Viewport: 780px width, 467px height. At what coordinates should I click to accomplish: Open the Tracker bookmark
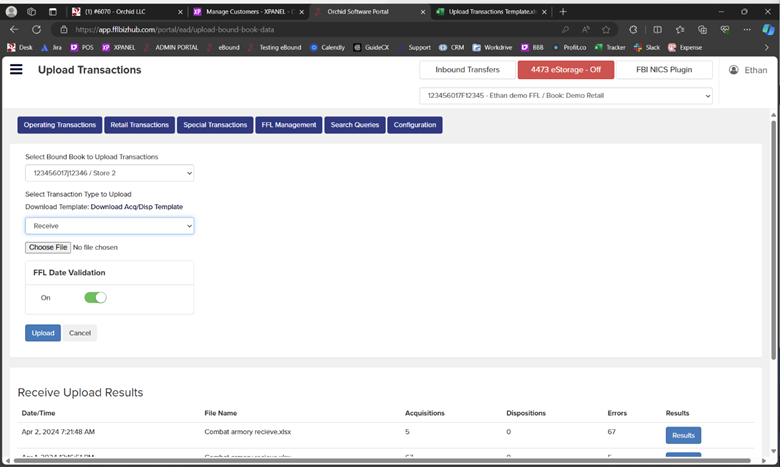pyautogui.click(x=610, y=47)
